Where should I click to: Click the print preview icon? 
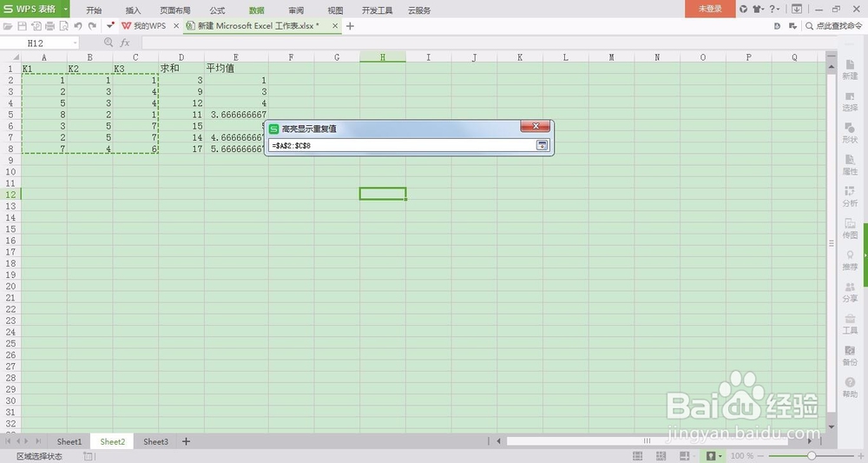pyautogui.click(x=64, y=26)
